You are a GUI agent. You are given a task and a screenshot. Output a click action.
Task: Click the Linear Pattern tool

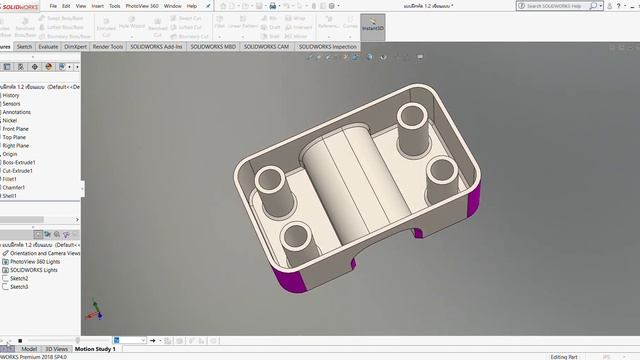click(242, 22)
